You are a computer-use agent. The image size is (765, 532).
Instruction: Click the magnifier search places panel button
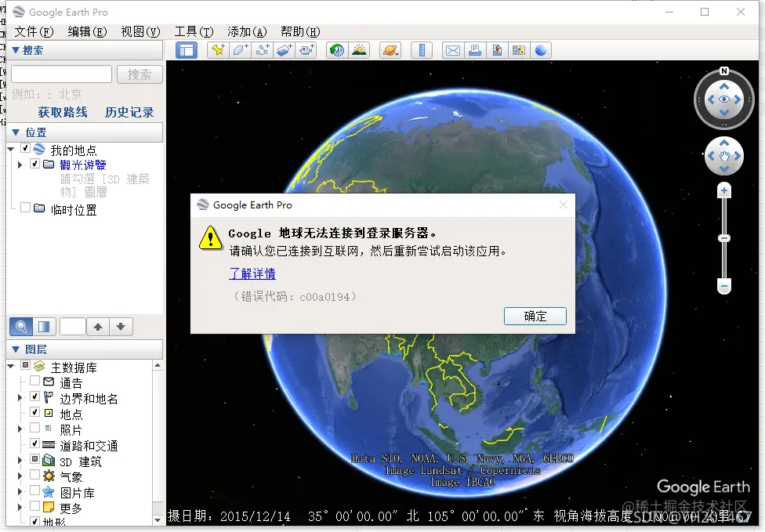21,327
